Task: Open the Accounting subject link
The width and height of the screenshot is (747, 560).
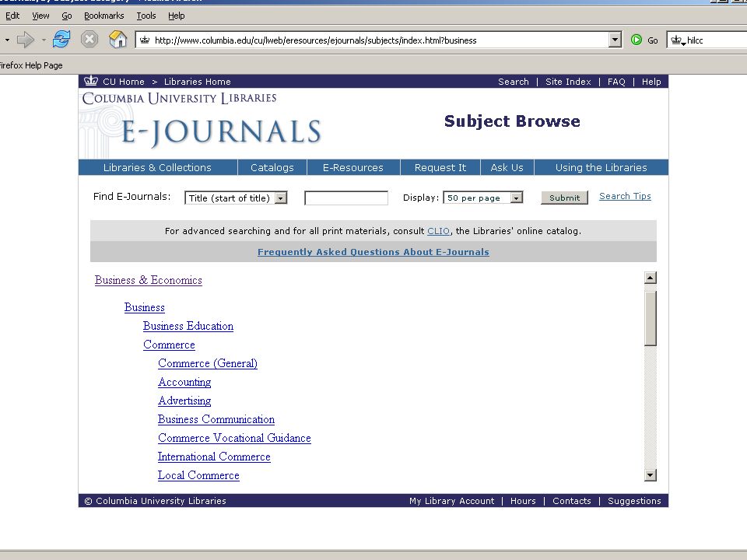Action: 184,382
